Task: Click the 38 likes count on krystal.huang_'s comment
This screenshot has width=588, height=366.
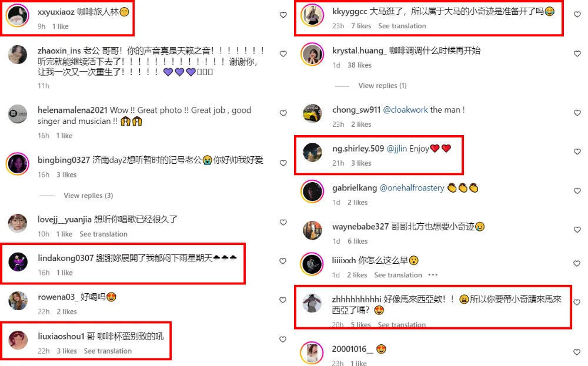Action: 359,65
